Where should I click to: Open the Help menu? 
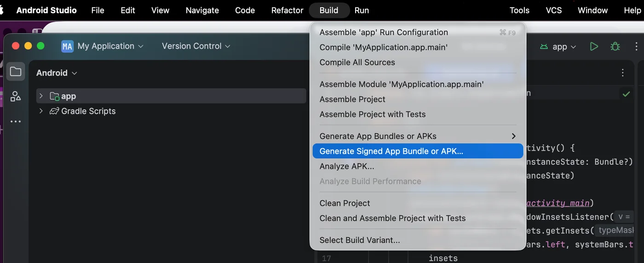(632, 10)
